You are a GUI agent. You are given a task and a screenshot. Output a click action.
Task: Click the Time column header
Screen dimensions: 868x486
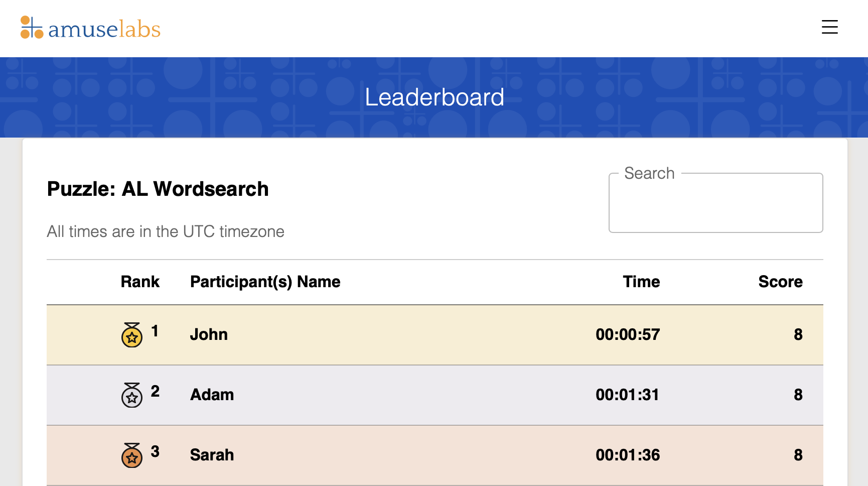click(x=641, y=282)
